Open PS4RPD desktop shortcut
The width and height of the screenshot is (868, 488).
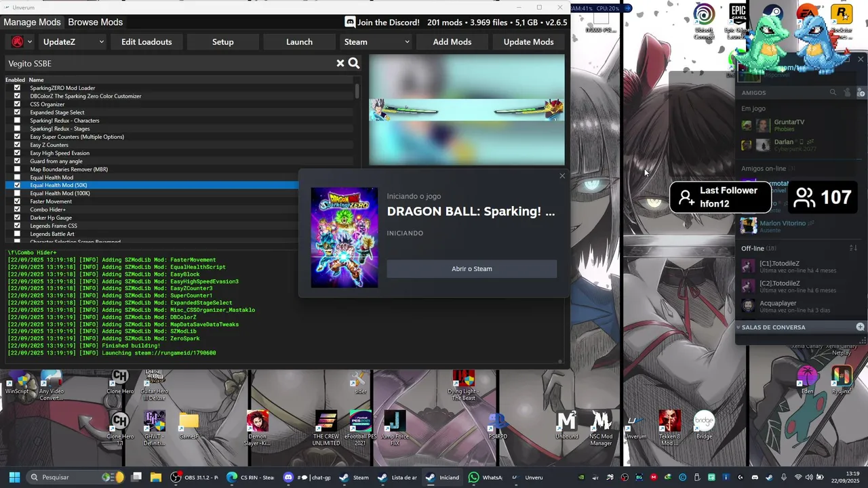point(498,426)
